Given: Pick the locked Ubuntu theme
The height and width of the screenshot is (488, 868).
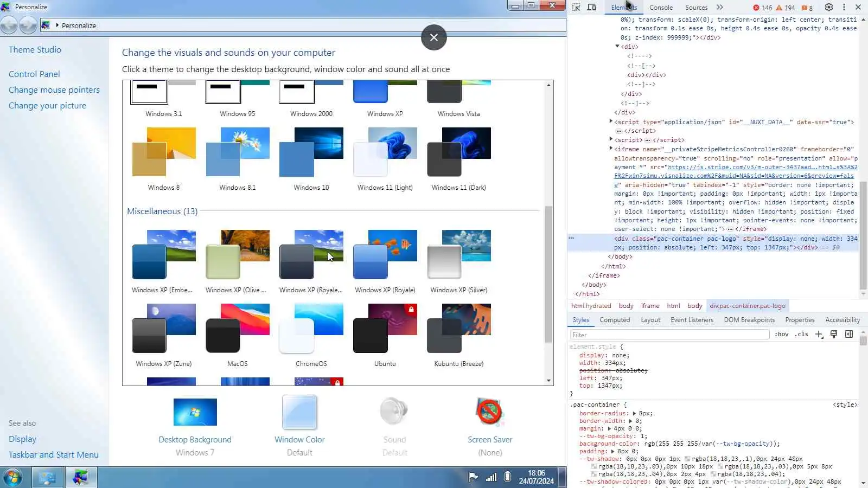Looking at the screenshot, I should click(x=385, y=335).
